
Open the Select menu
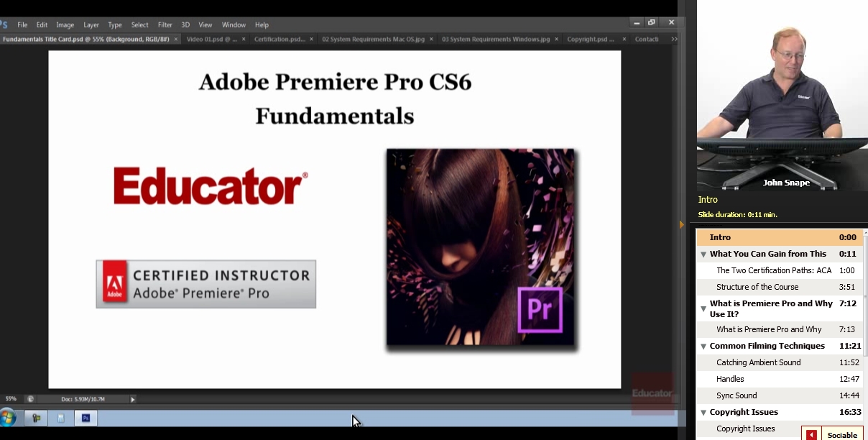139,24
